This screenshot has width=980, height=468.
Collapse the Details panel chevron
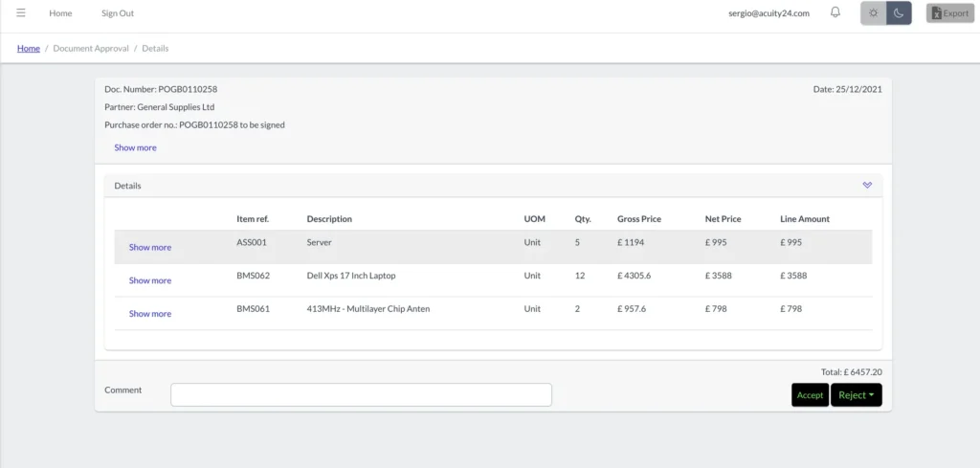click(x=867, y=186)
